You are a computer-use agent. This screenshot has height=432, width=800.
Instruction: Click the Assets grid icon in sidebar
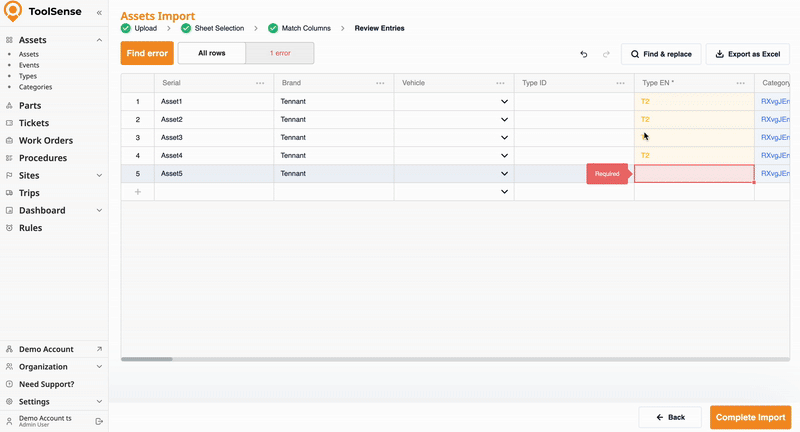[9, 40]
